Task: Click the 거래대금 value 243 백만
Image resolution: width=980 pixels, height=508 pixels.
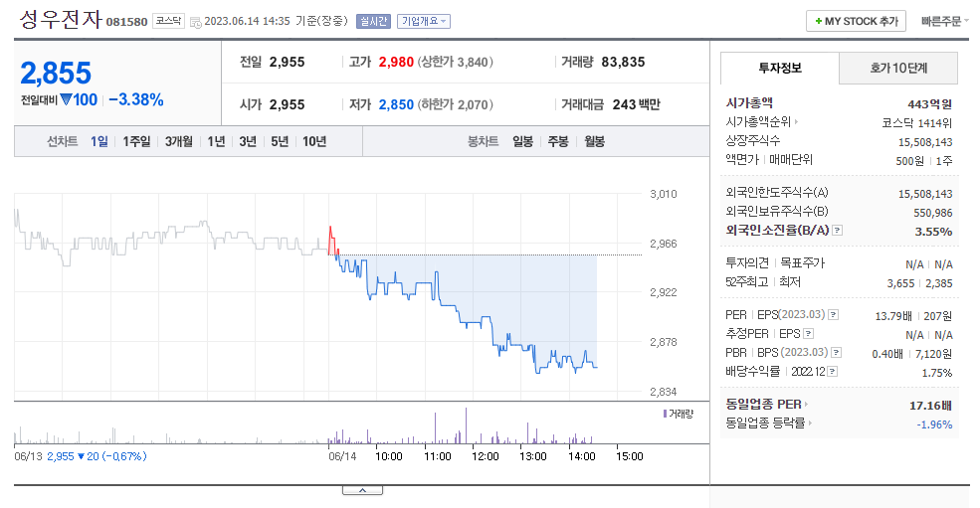Action: point(636,104)
